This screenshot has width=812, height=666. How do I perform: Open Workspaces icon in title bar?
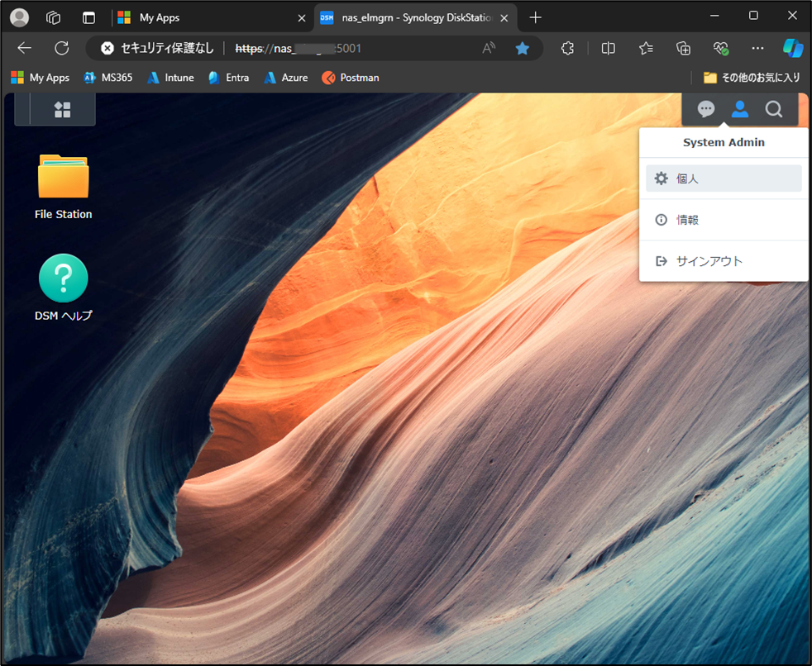[x=54, y=17]
